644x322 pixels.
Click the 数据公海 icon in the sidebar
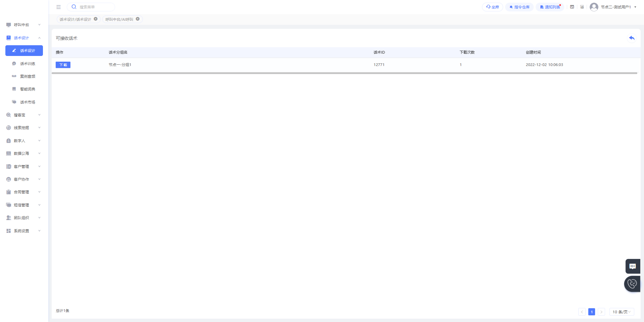9,153
